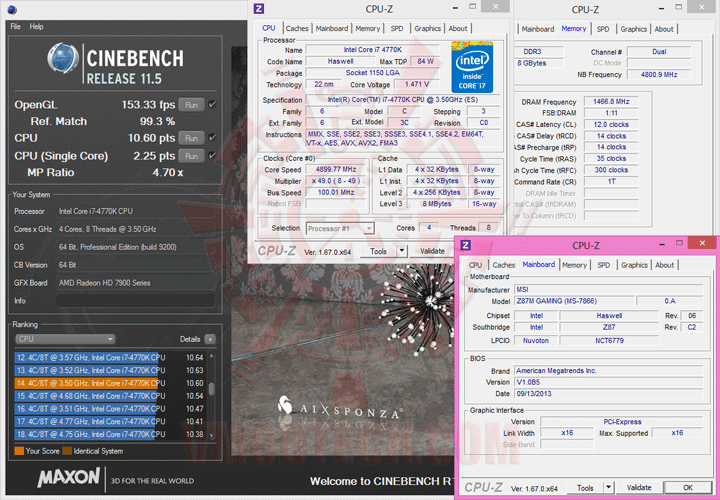
Task: Click OK in the Mainboard window
Action: [687, 488]
